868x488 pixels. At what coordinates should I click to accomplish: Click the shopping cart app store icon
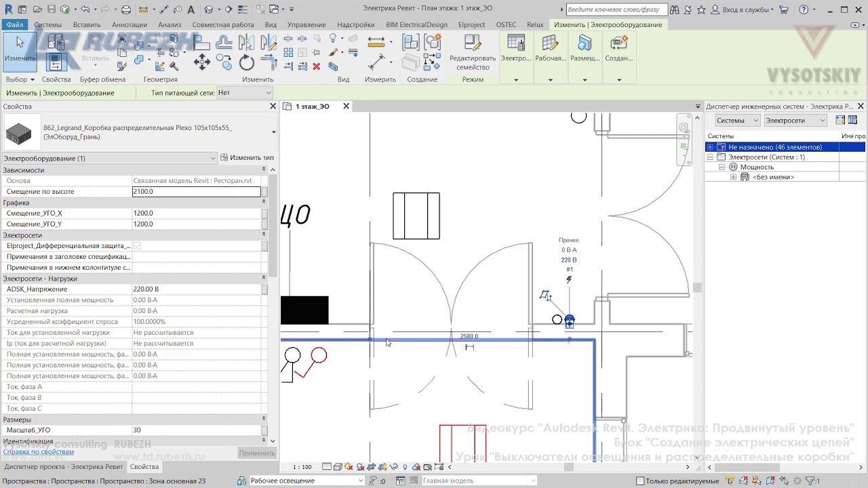coord(784,9)
